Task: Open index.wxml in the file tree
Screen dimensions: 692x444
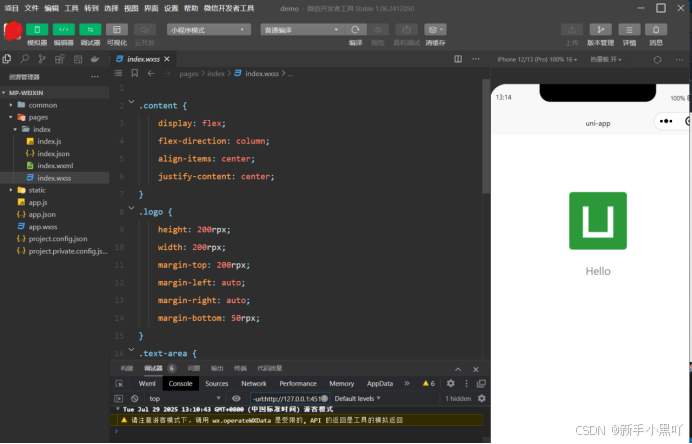Action: 55,166
